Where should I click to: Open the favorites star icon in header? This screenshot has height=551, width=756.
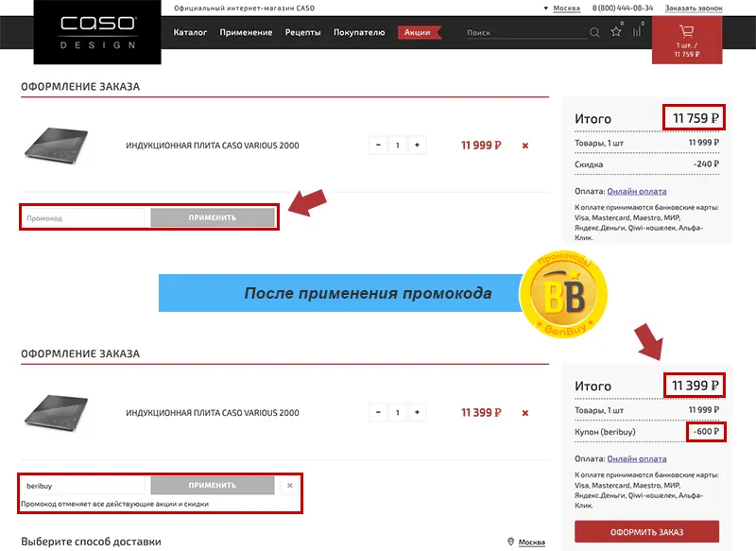[x=615, y=32]
